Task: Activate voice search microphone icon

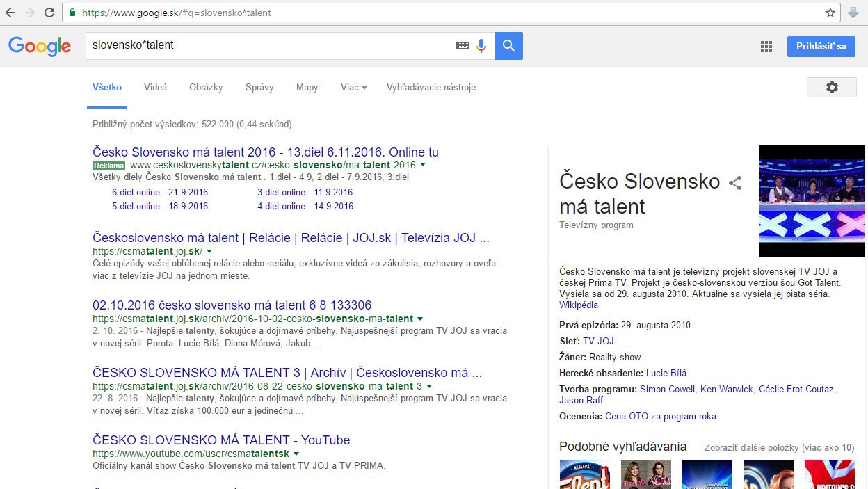Action: click(x=481, y=46)
